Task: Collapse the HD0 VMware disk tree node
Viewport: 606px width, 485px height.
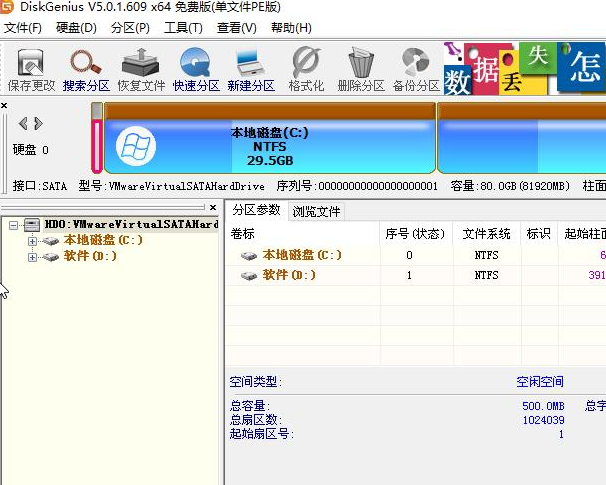Action: tap(13, 225)
